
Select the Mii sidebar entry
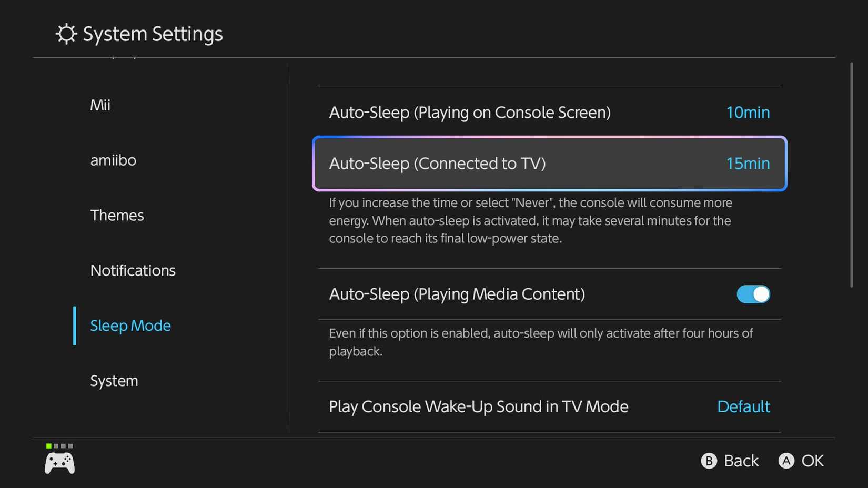point(100,104)
